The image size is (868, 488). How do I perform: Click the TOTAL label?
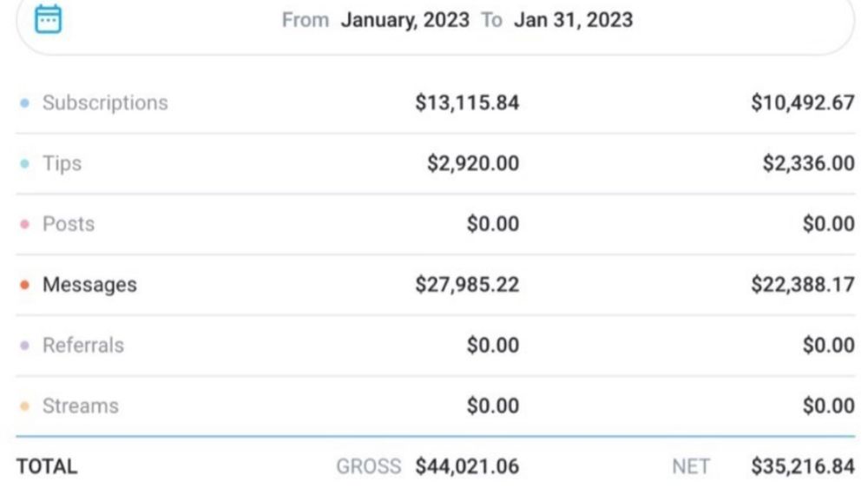coord(47,466)
